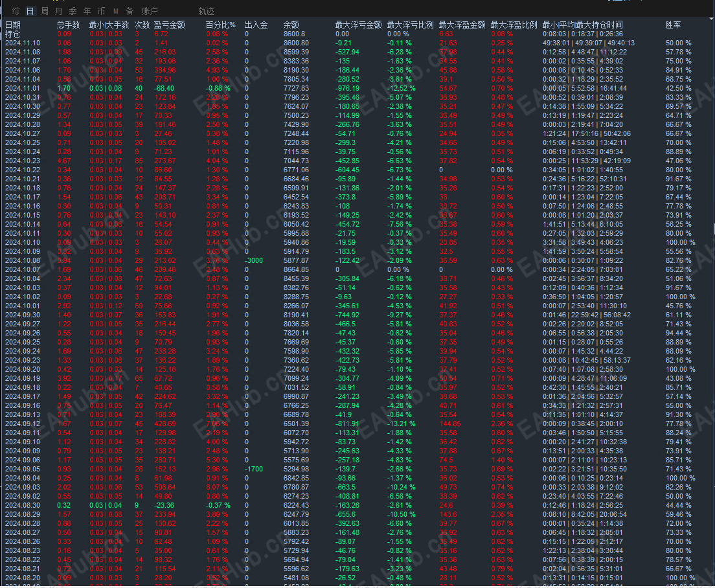Click the -744.92 floating loss cell
Image resolution: width=715 pixels, height=588 pixels.
(x=348, y=315)
